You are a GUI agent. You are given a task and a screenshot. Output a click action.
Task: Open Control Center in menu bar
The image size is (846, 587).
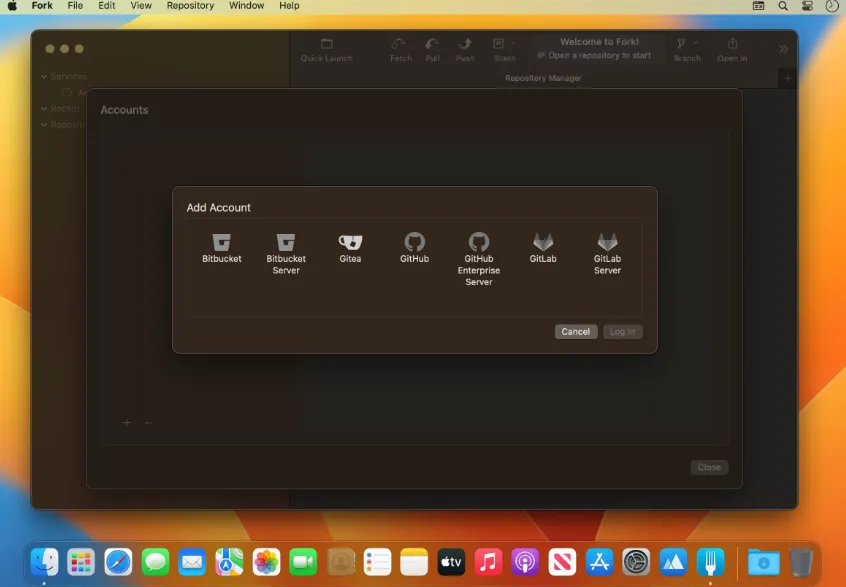click(x=808, y=6)
